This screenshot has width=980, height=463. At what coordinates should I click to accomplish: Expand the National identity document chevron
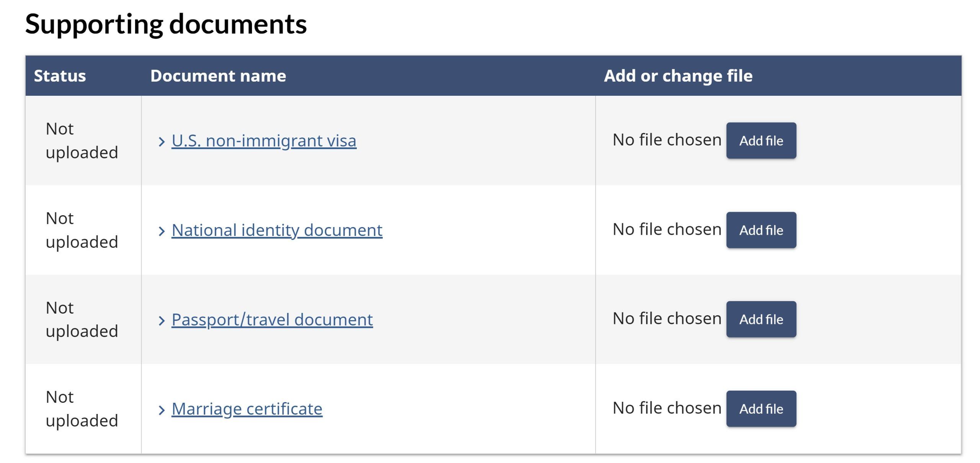click(x=162, y=231)
